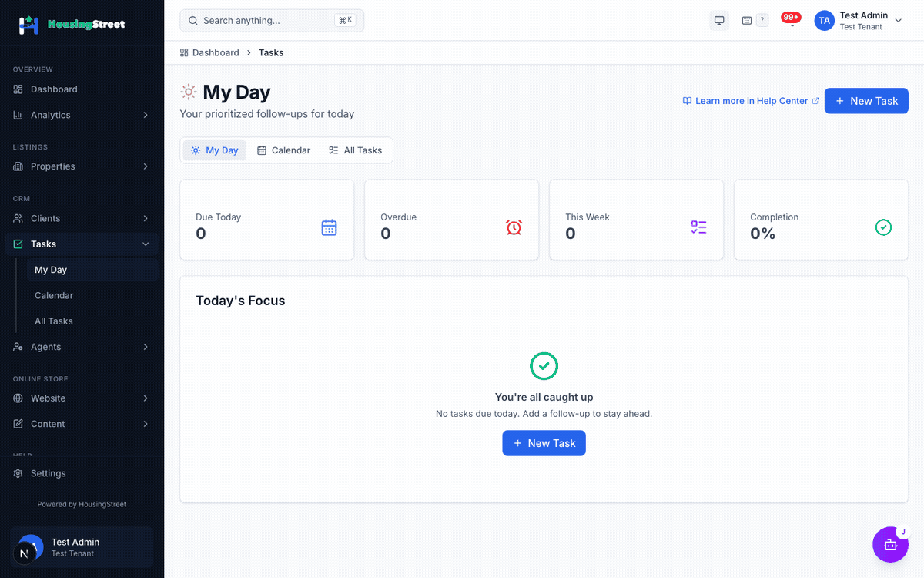The height and width of the screenshot is (578, 924).
Task: Click the Next.js dev tools N badge
Action: click(x=24, y=553)
